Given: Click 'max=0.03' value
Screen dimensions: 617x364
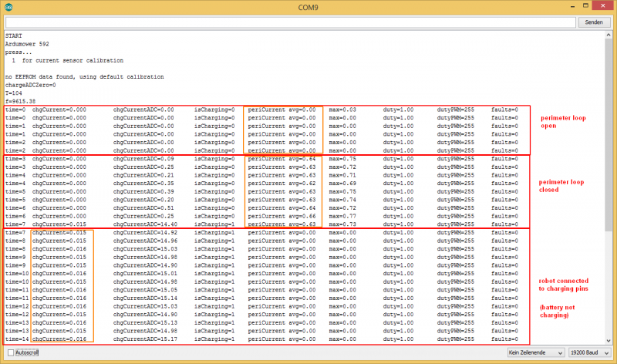Looking at the screenshot, I should click(342, 110).
